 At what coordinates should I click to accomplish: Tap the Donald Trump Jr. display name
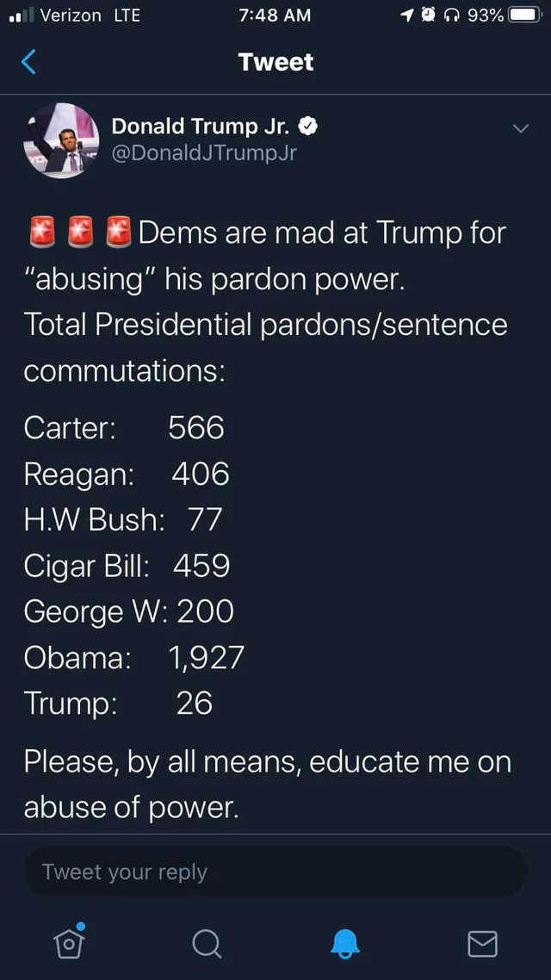(x=200, y=127)
